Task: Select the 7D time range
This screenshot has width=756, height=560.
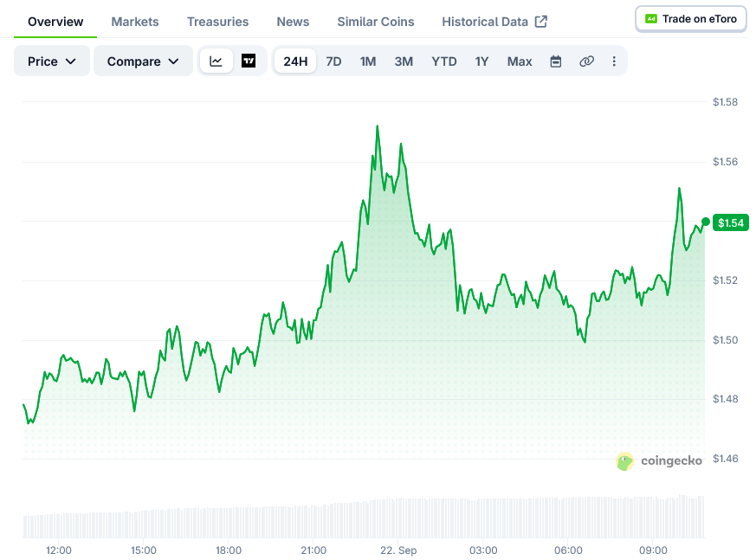Action: (x=333, y=61)
